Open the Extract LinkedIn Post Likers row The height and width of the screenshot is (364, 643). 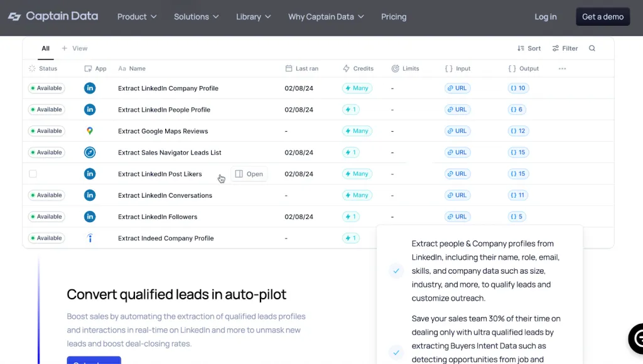coord(249,174)
